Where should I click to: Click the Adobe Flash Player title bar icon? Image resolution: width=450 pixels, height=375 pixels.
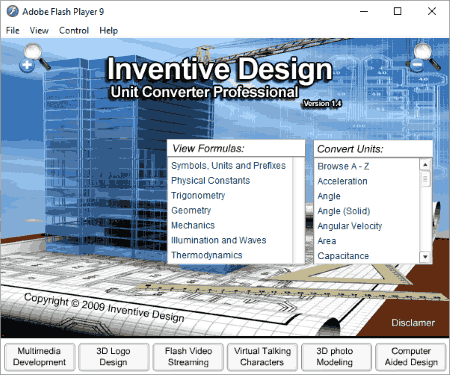pyautogui.click(x=13, y=11)
